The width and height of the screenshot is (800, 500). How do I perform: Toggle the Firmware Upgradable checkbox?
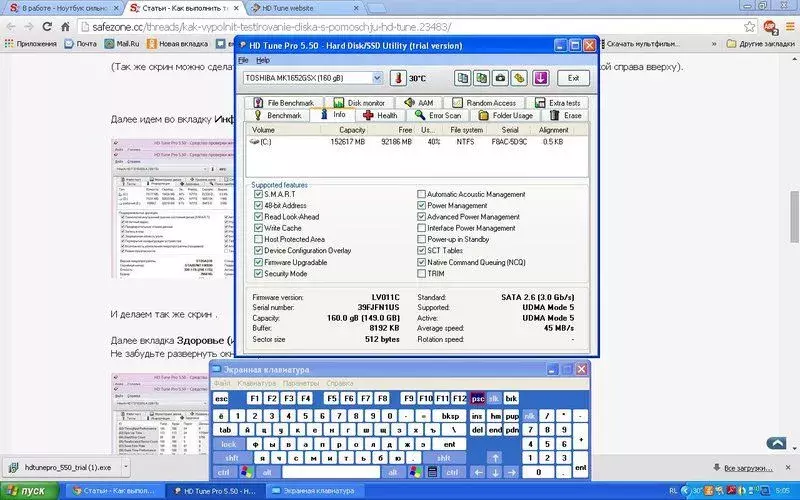(x=258, y=262)
